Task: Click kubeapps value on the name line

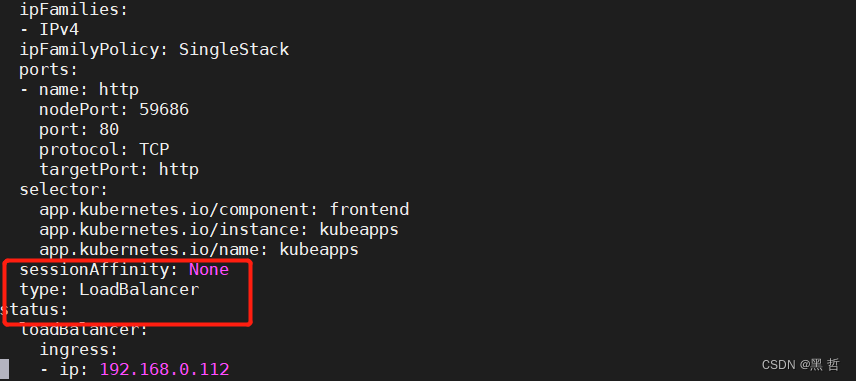Action: click(319, 250)
